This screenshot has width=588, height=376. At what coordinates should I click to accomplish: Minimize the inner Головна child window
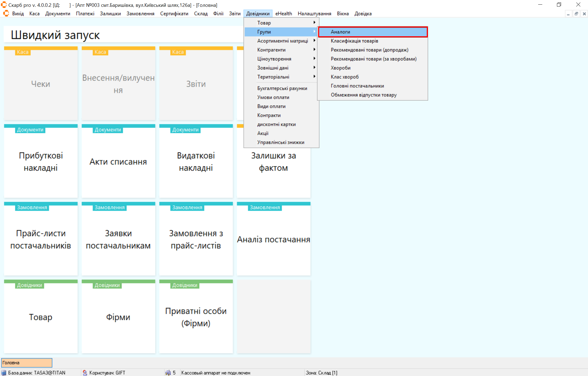(568, 14)
